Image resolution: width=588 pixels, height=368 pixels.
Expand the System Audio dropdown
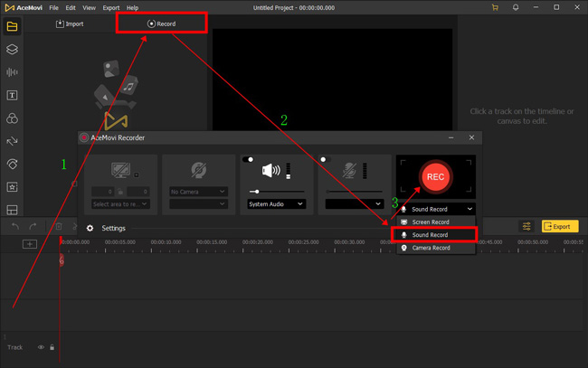click(x=277, y=203)
